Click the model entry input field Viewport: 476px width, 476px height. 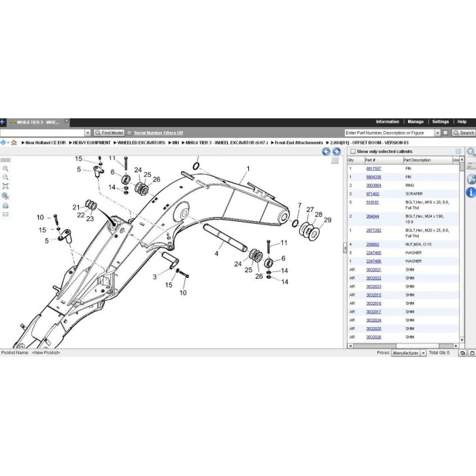(x=42, y=133)
